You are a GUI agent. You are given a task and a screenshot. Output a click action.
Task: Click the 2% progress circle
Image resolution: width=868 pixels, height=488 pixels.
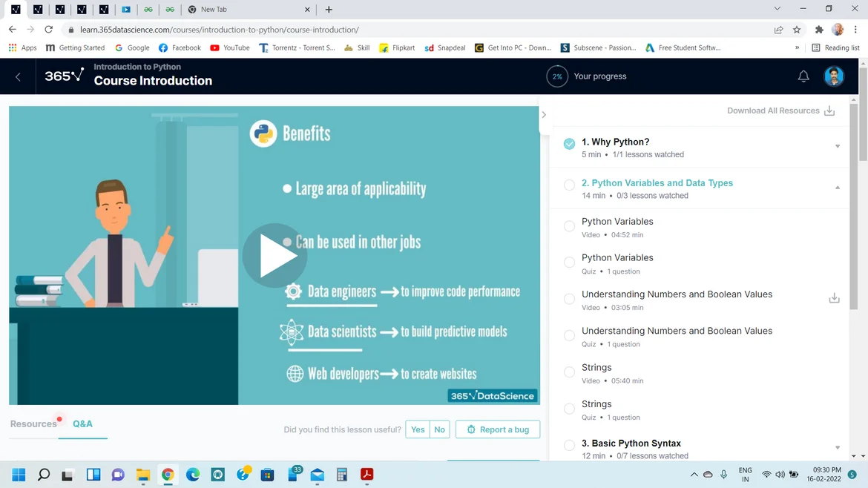(x=557, y=76)
